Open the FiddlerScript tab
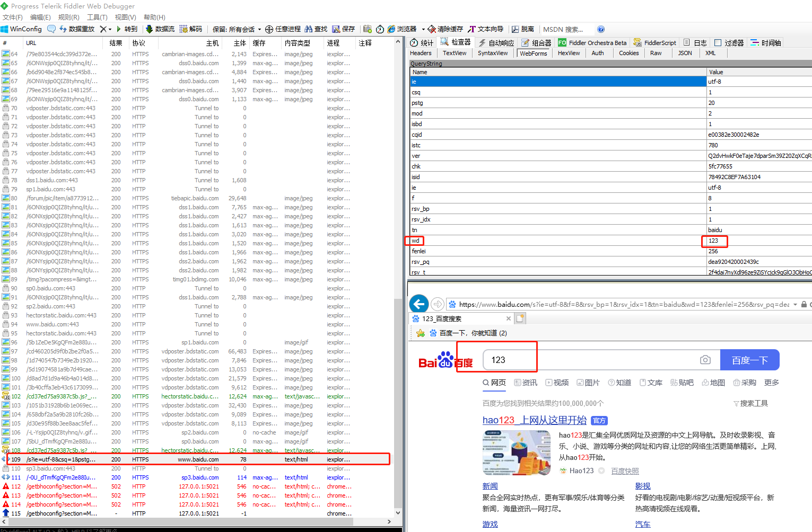The image size is (812, 532). click(654, 42)
